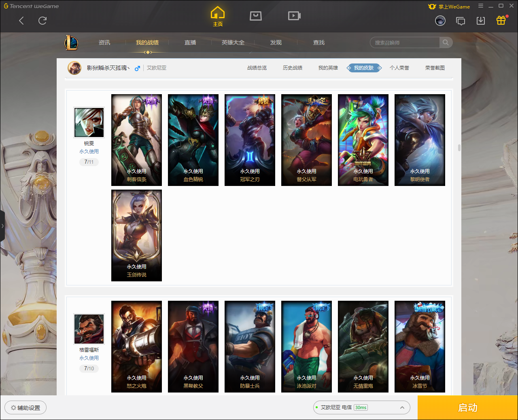Select the 无情重炮 skin card
The image size is (518, 420).
pos(363,346)
